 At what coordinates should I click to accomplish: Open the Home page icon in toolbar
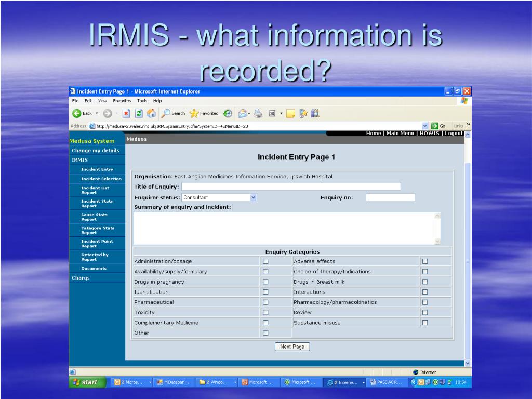(151, 113)
